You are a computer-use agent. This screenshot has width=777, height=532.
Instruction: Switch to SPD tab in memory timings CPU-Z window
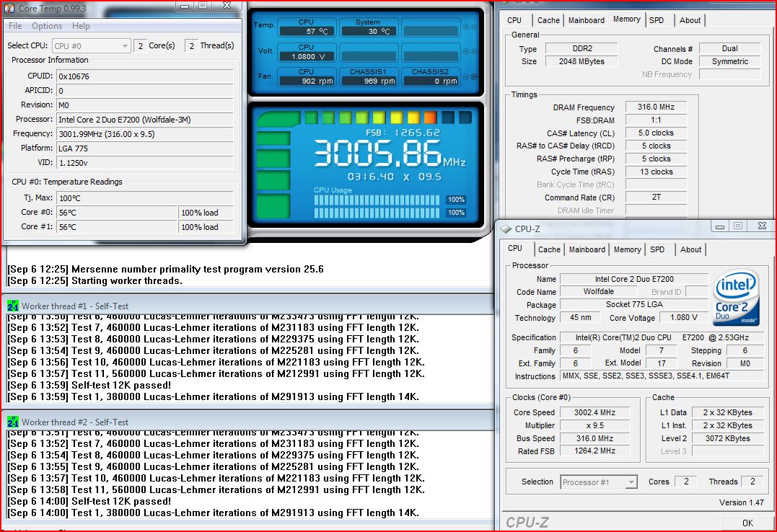coord(657,20)
